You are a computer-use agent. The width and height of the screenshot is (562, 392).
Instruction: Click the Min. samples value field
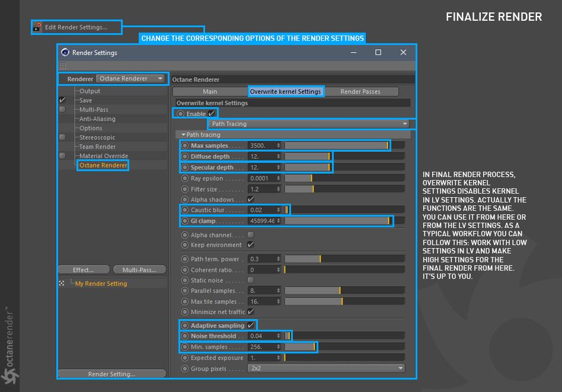point(262,346)
